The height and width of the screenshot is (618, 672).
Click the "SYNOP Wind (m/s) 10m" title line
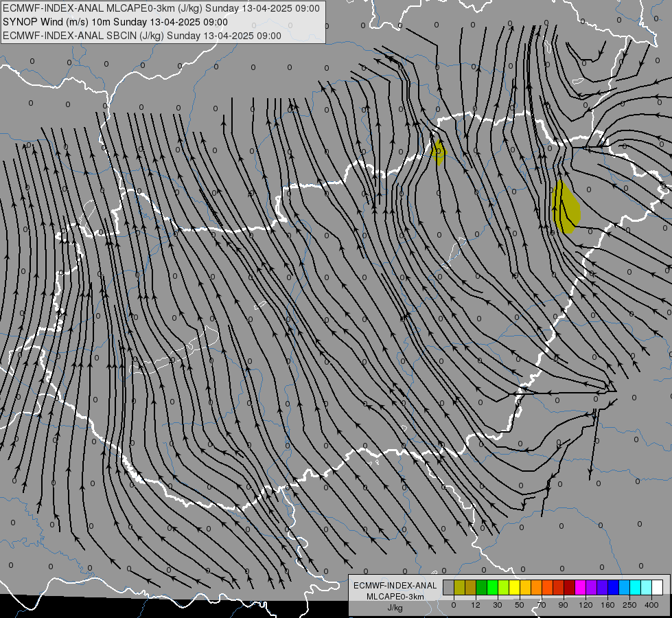click(x=115, y=22)
